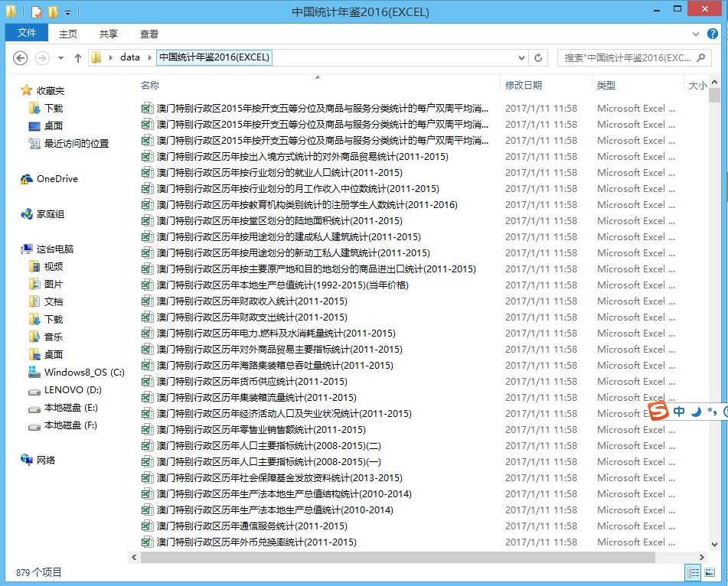Sort by the 名称 column header
The width and height of the screenshot is (728, 586).
click(x=150, y=86)
